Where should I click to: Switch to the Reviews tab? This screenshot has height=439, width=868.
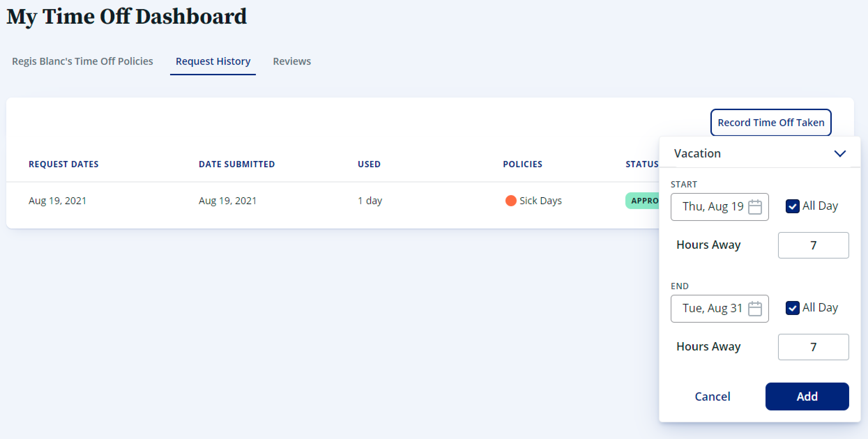tap(292, 61)
